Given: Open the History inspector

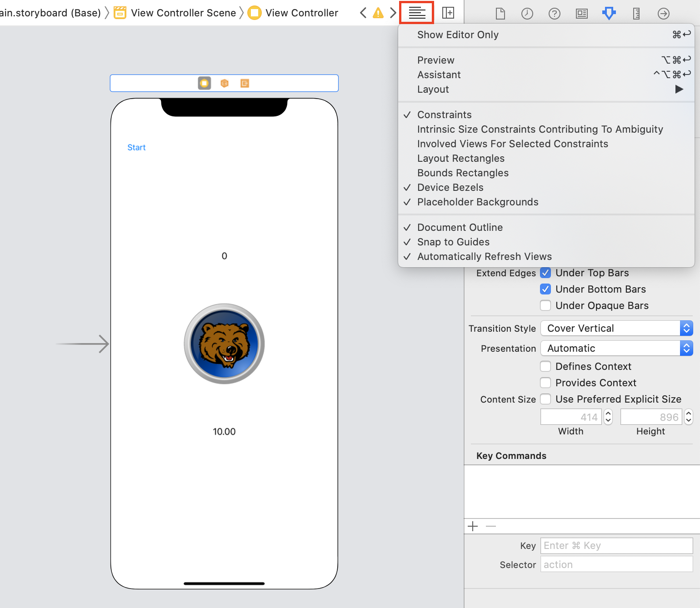Looking at the screenshot, I should point(527,14).
